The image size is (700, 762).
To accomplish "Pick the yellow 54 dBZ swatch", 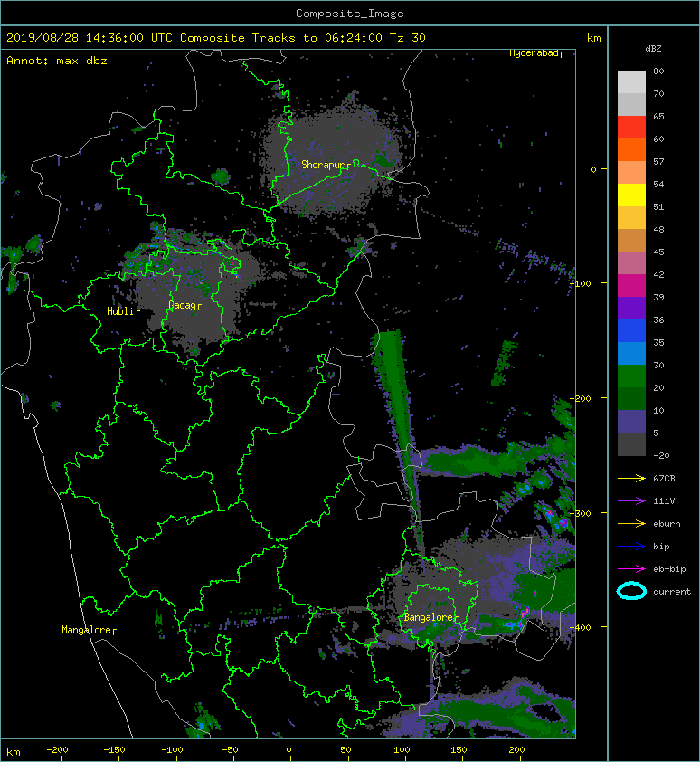I will (631, 195).
